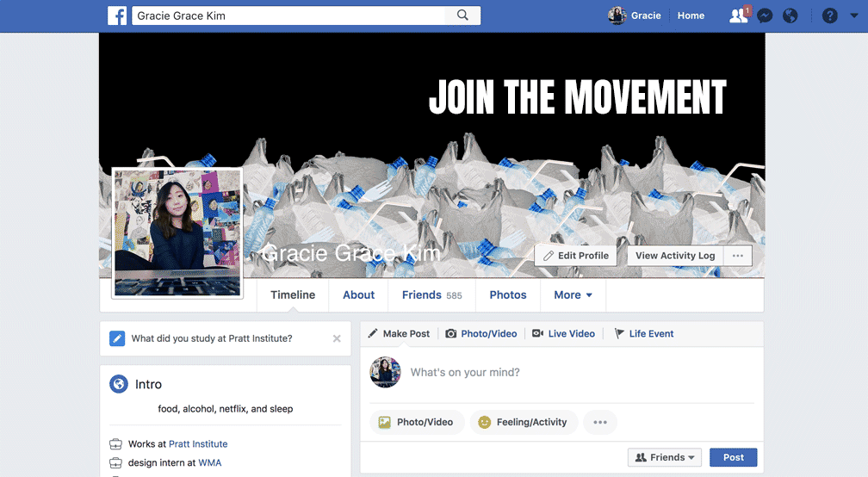The width and height of the screenshot is (868, 477).
Task: Open the Messenger icon
Action: coord(765,15)
